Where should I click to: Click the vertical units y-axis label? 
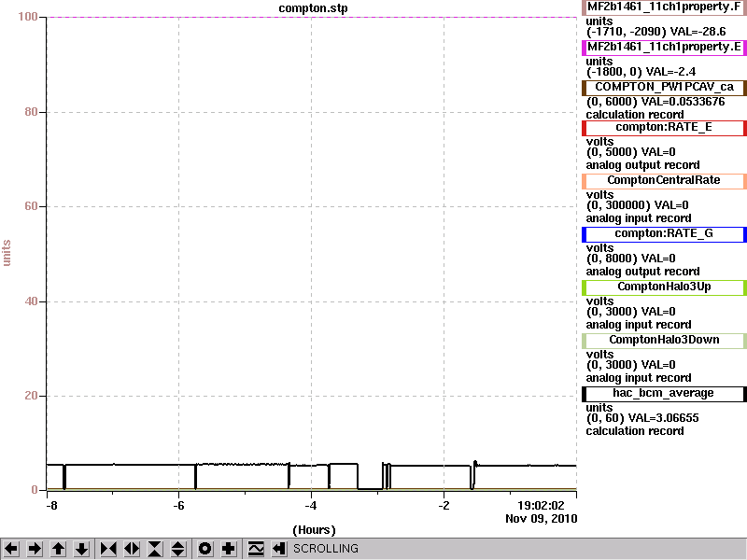coord(7,253)
